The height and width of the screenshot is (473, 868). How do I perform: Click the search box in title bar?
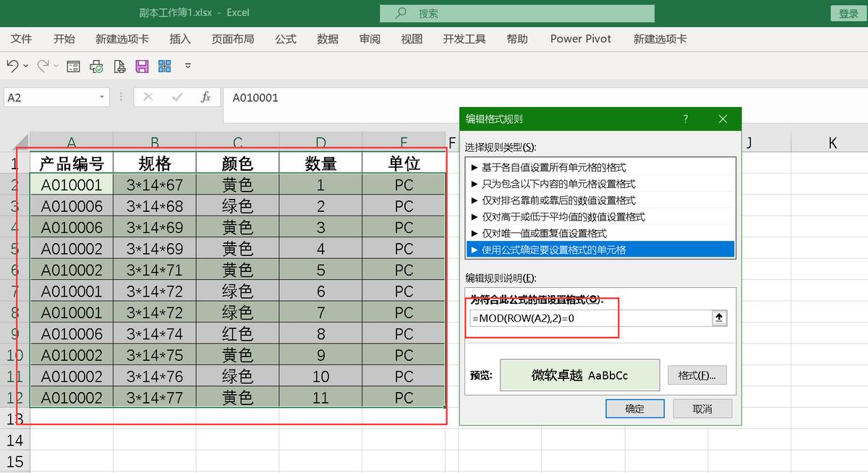coord(517,13)
